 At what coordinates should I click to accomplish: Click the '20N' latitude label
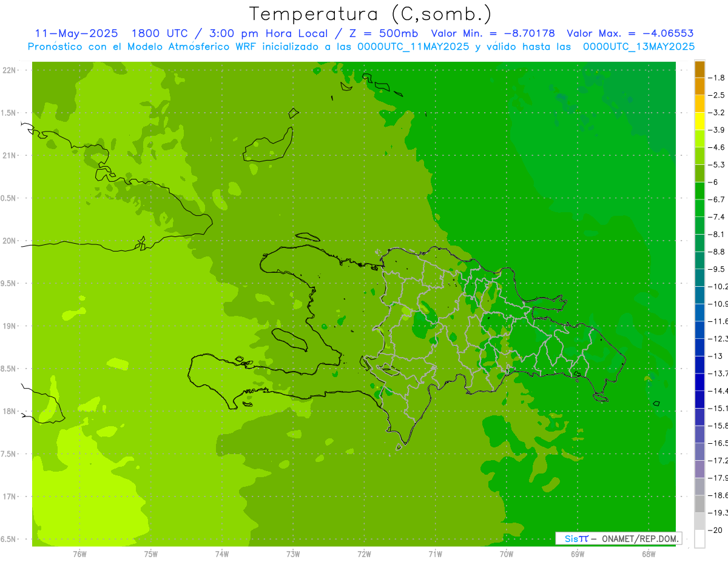point(10,241)
